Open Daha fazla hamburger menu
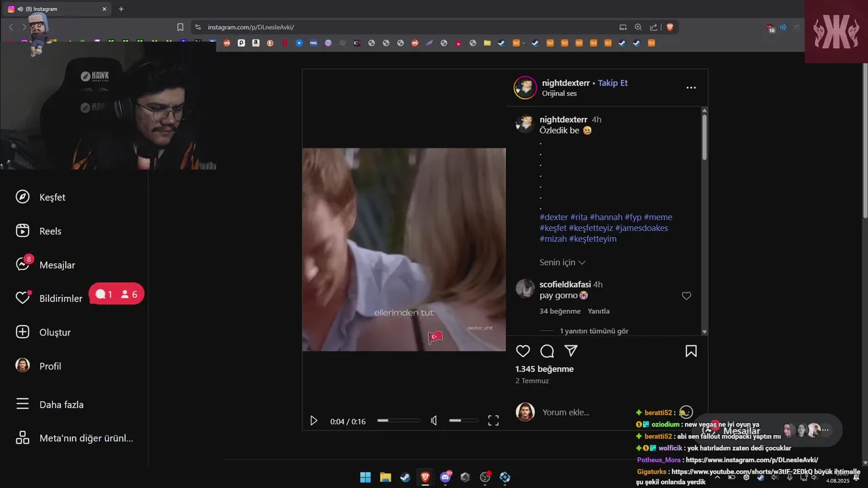 pyautogui.click(x=22, y=404)
